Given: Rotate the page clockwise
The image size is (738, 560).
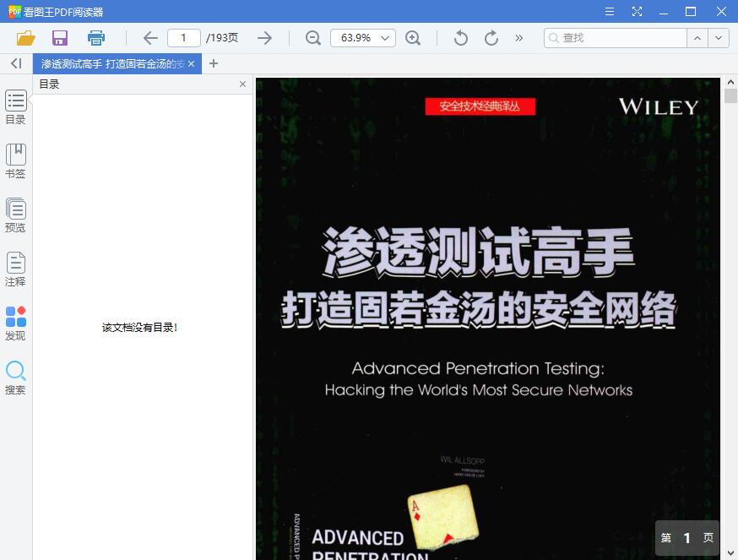Looking at the screenshot, I should [x=491, y=38].
